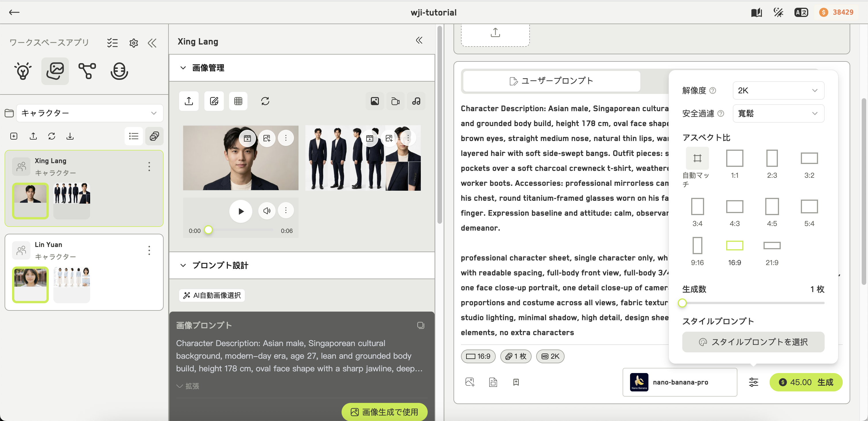Go back with the top-left arrow
The image size is (868, 421).
coord(14,12)
